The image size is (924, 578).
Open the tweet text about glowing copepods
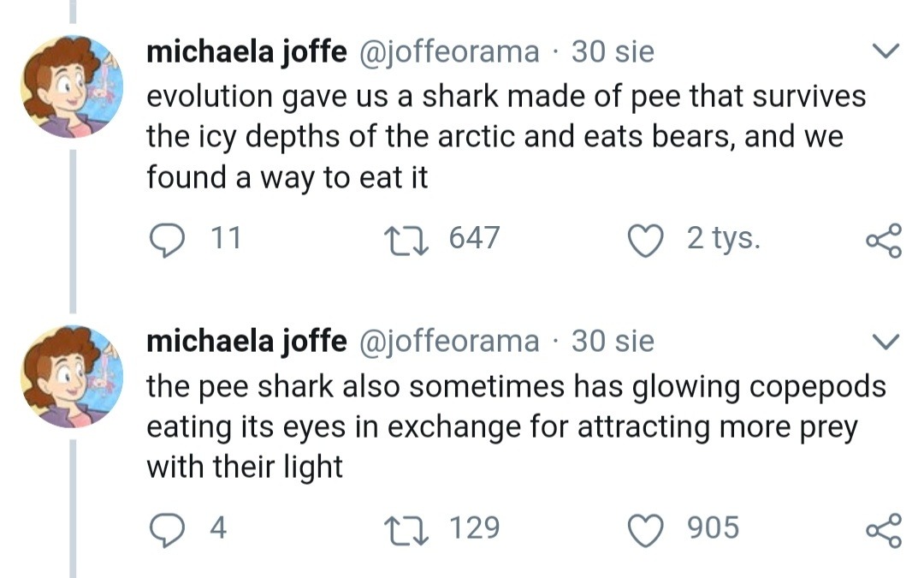click(513, 426)
